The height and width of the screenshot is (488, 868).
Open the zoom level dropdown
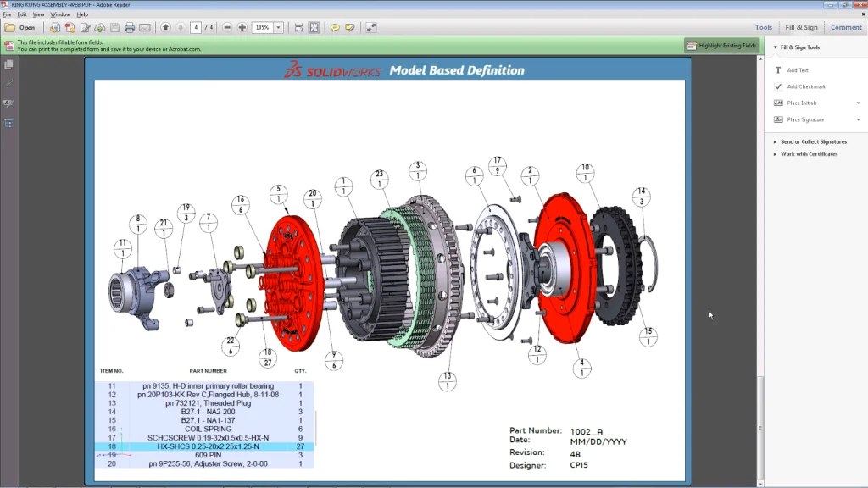(277, 27)
